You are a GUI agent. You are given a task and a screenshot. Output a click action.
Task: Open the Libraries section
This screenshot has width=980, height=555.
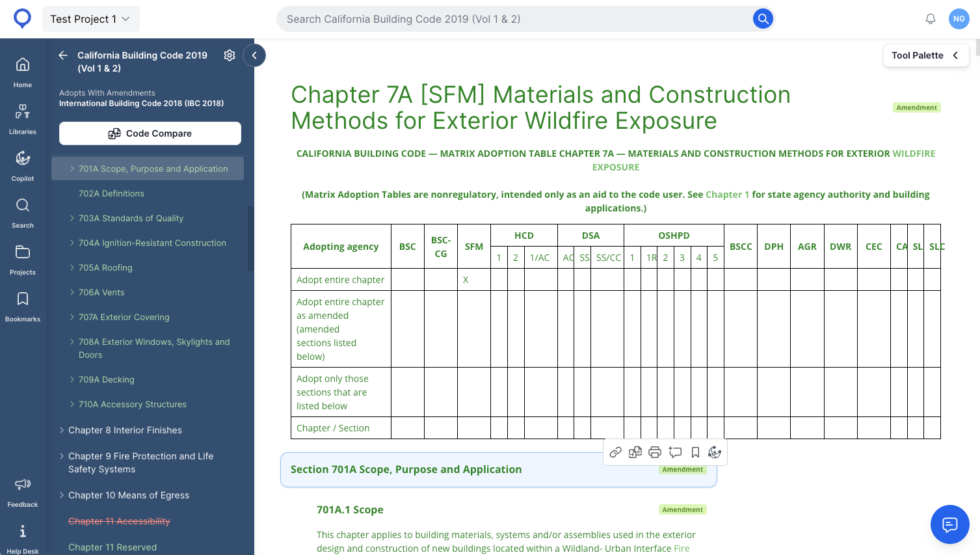23,118
